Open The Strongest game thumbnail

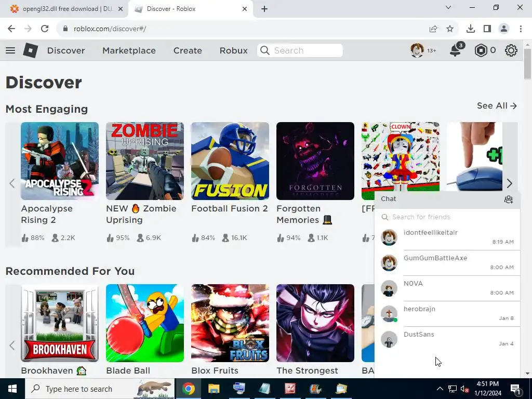coord(315,323)
